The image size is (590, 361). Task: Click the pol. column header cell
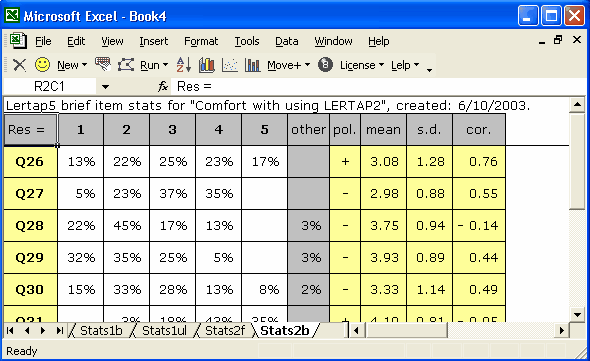pos(345,130)
